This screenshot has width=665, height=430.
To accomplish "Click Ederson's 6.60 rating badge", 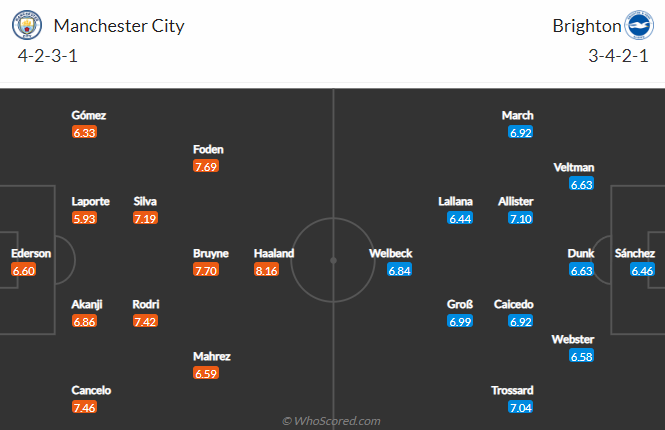I will pos(24,270).
